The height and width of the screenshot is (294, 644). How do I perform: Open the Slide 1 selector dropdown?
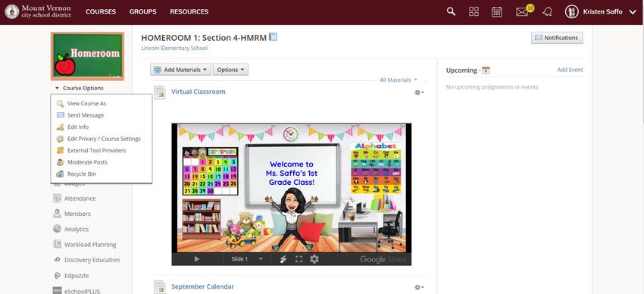(247, 259)
